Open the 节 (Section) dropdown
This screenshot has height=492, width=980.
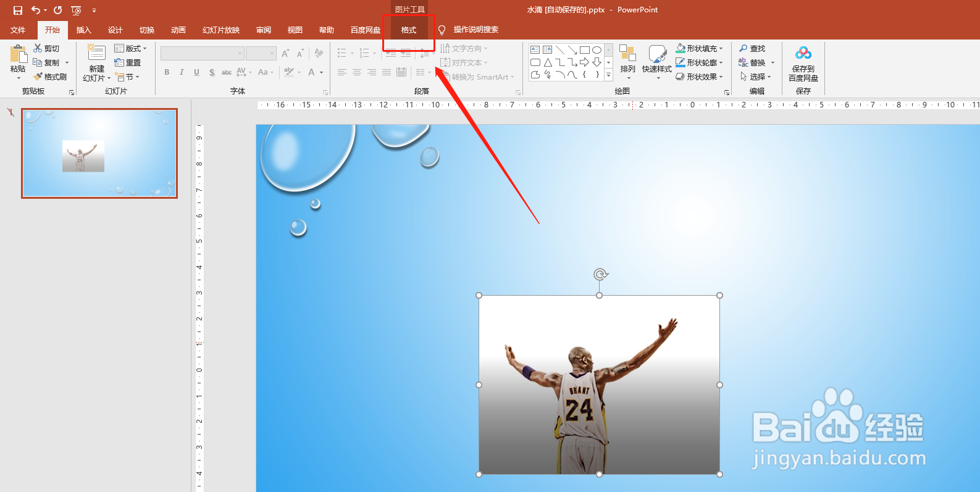tap(127, 77)
